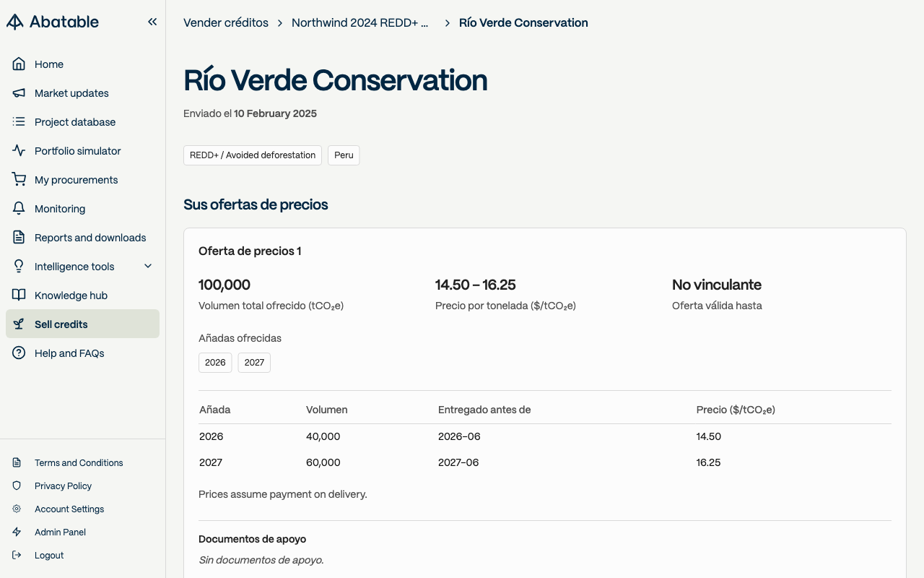Open Northwind 2024 REDD+ breadcrumb link
924x578 pixels.
click(360, 22)
